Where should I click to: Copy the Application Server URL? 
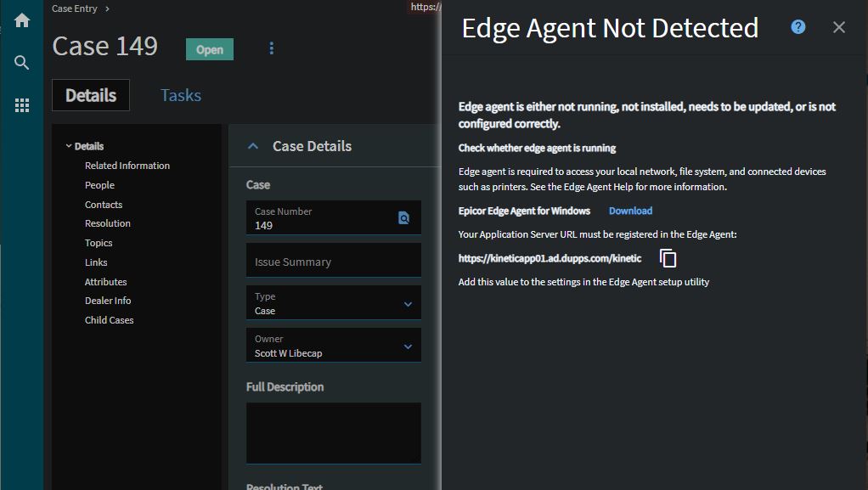point(668,258)
